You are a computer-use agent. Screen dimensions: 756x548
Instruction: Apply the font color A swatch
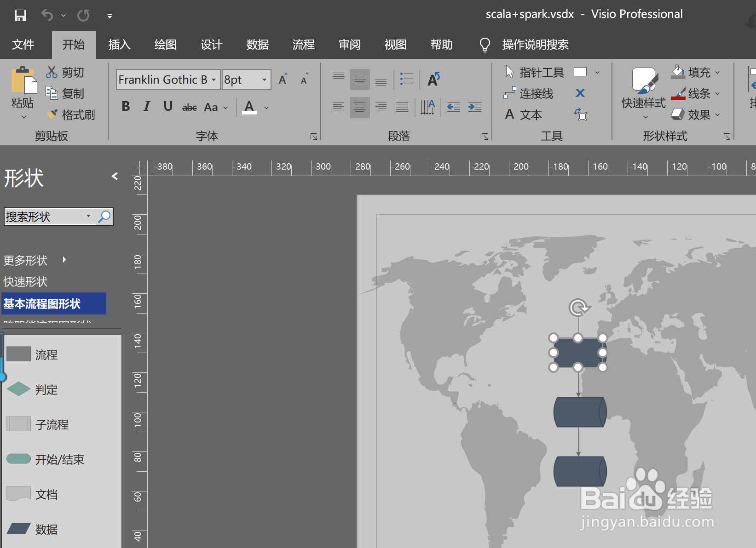coord(249,107)
